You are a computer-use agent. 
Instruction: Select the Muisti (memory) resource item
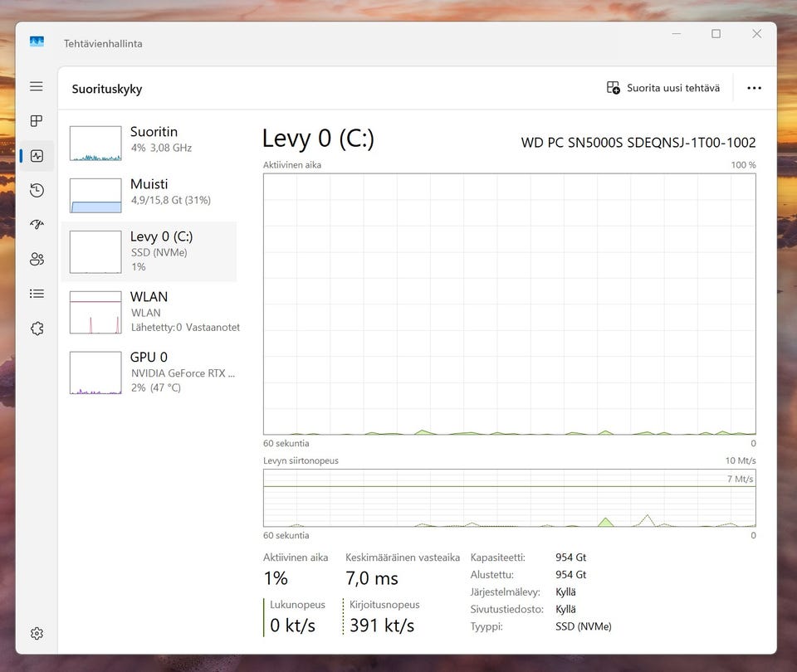pos(149,195)
